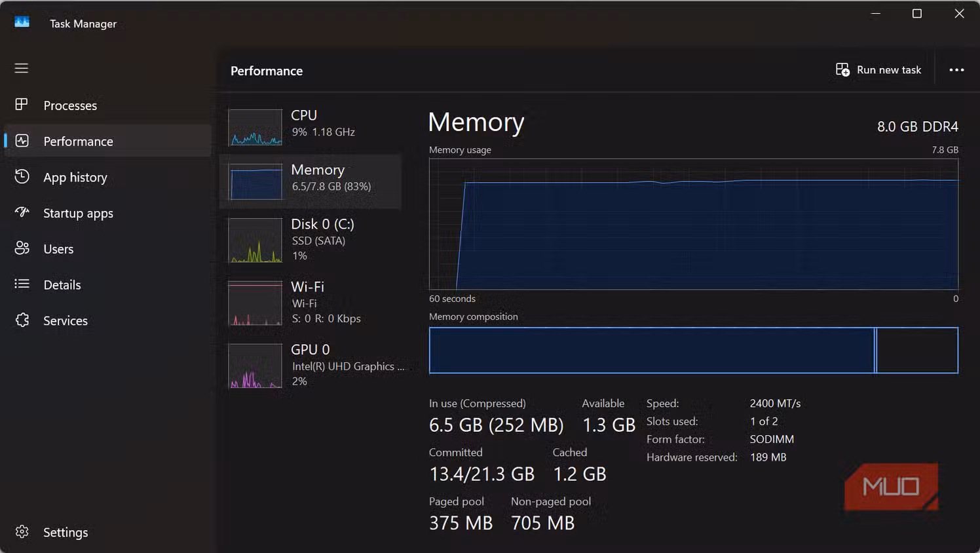The image size is (980, 553).
Task: Click the App history clock icon
Action: (22, 176)
